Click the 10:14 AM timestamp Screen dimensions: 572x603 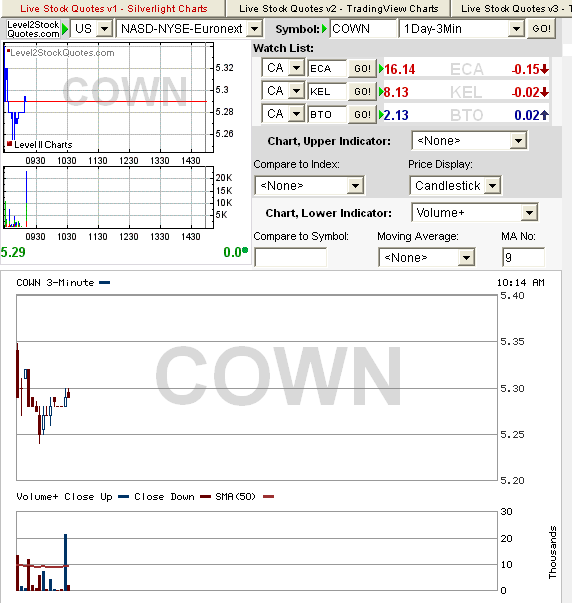(x=521, y=283)
